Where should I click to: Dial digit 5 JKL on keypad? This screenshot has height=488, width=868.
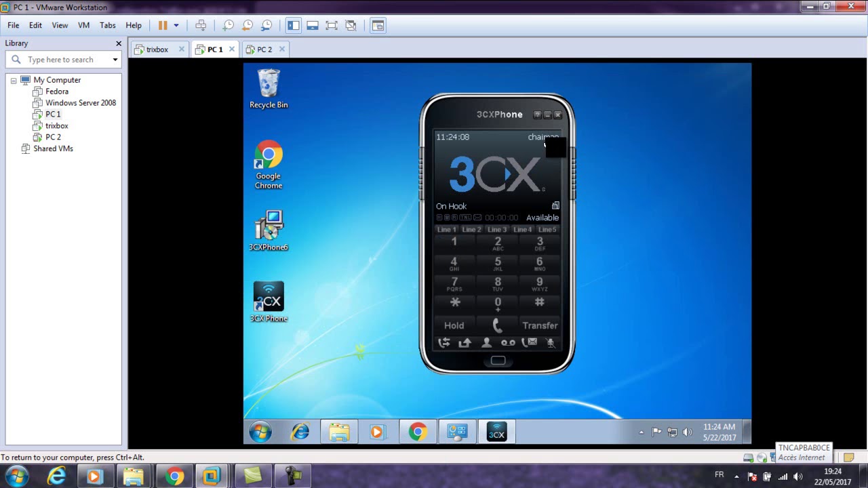pos(498,264)
